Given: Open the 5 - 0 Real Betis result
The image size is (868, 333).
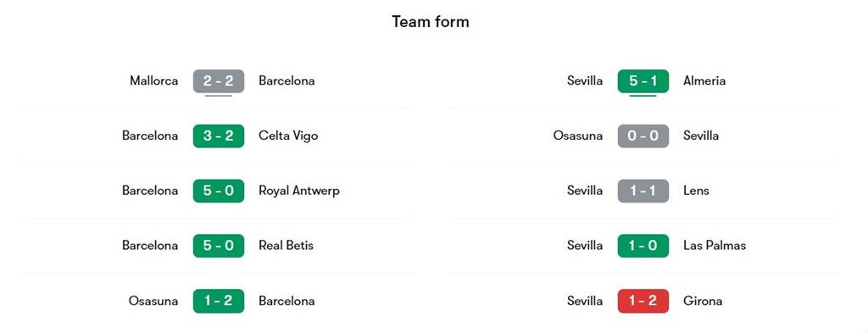Looking at the screenshot, I should click(x=219, y=246).
